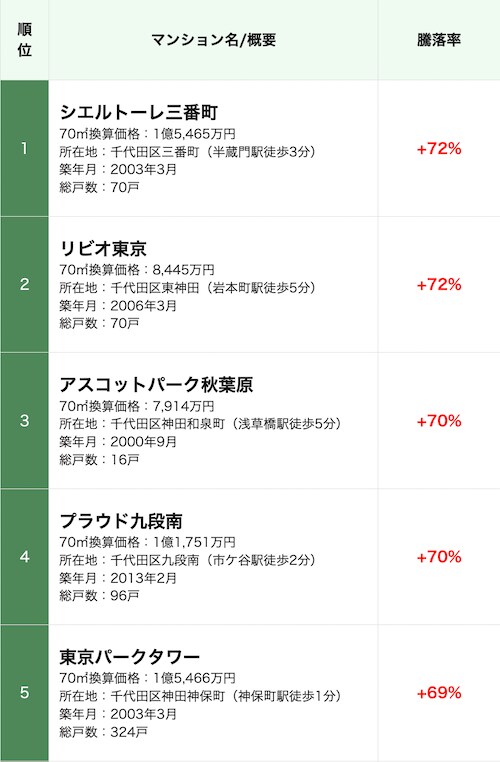The width and height of the screenshot is (500, 762).
Task: Click the +72% value for シエルトーレ三番町
Action: coord(439,149)
